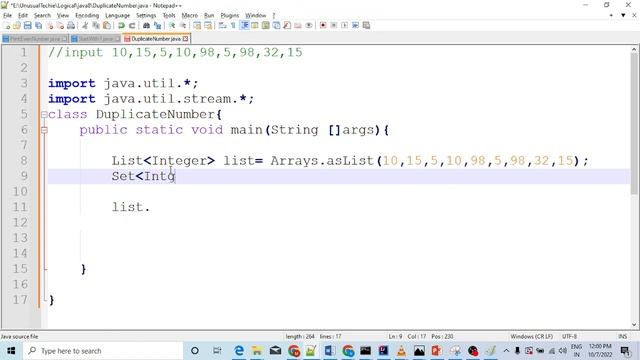Toggle file monitoring eye icon
The height and width of the screenshot is (360, 640).
click(309, 26)
